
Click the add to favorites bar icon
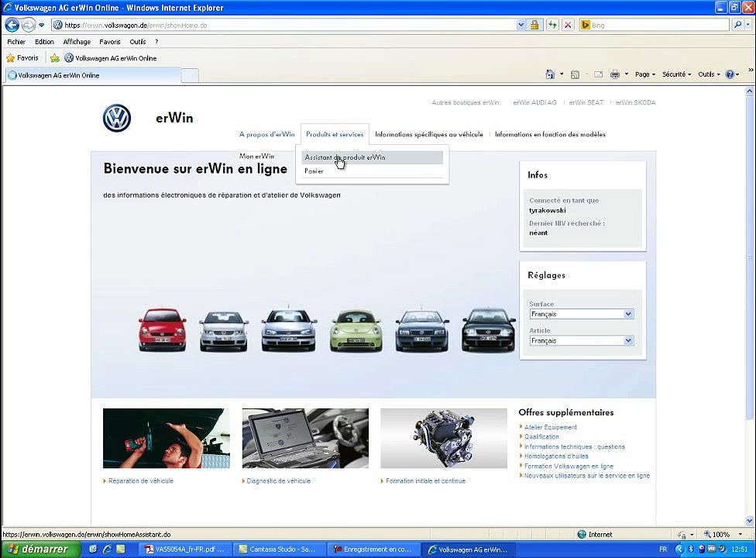pyautogui.click(x=55, y=58)
